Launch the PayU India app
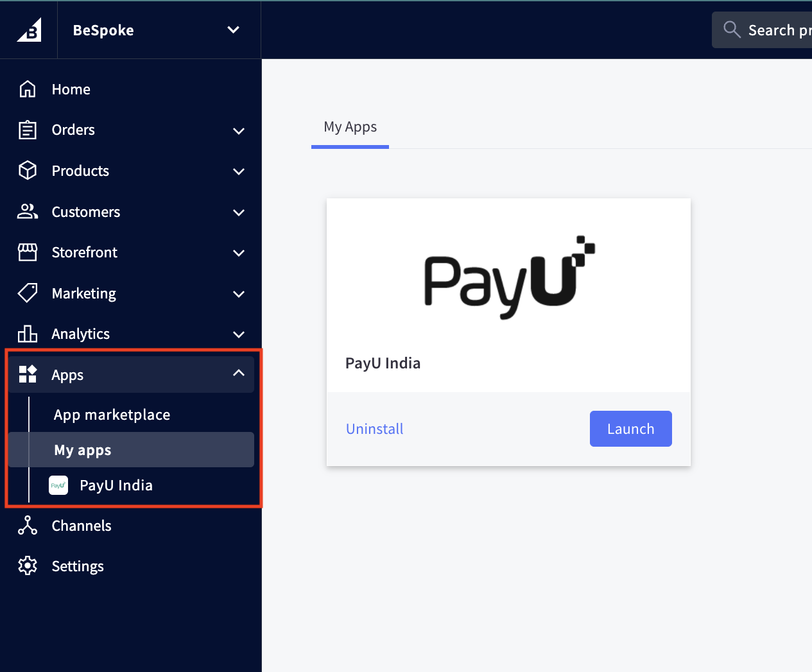The image size is (812, 672). coord(630,429)
